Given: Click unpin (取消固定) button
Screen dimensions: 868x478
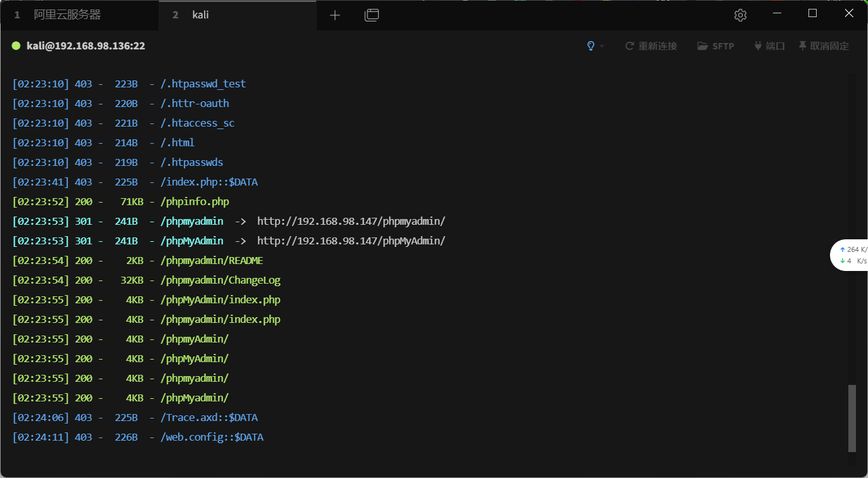Looking at the screenshot, I should point(823,46).
